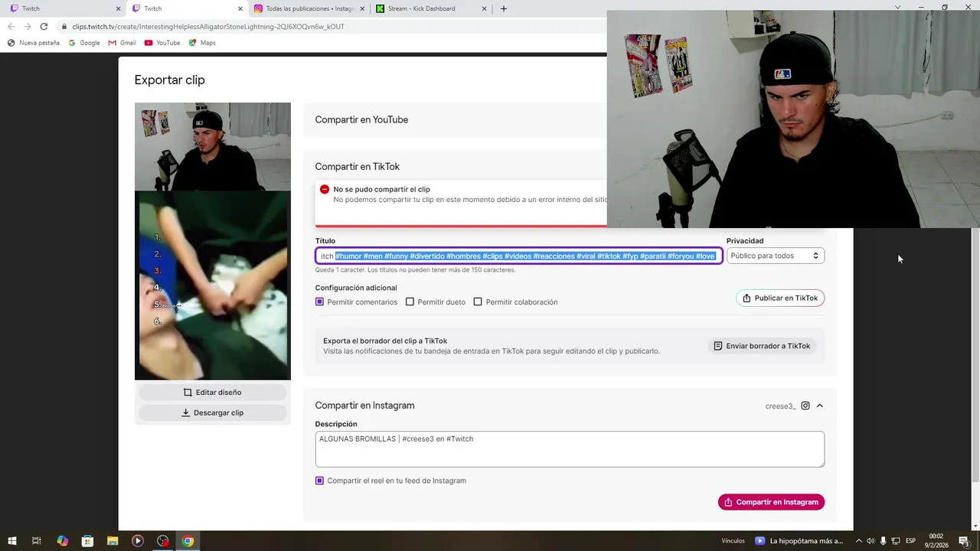Reload the current page
Screen dimensions: 980x551
click(44, 26)
